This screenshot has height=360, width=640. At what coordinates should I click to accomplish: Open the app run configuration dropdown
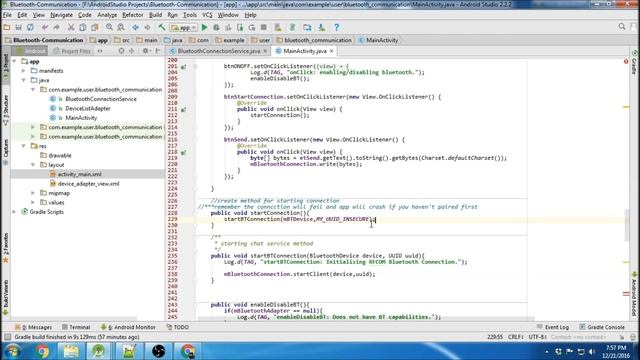tap(184, 27)
